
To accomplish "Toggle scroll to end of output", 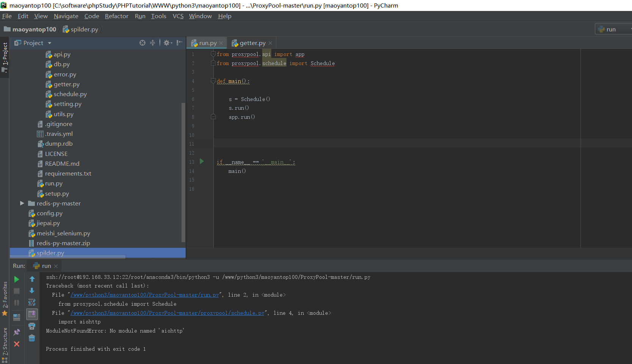I will click(32, 314).
